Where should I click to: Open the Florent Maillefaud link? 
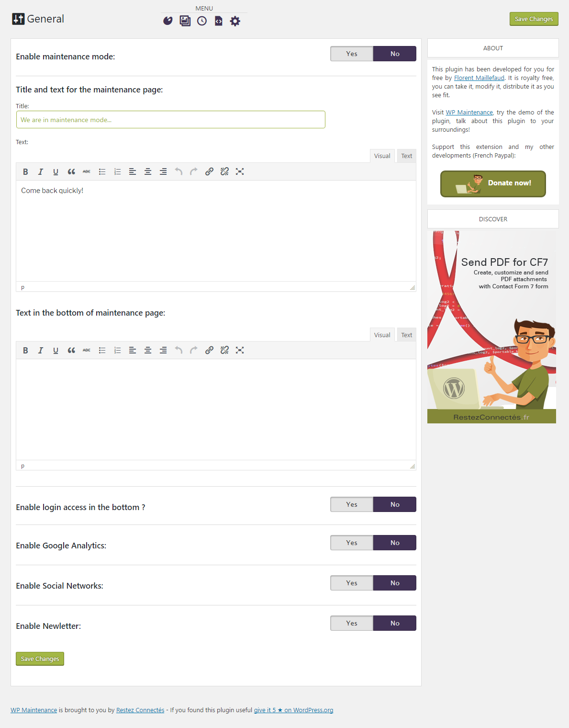pyautogui.click(x=479, y=78)
